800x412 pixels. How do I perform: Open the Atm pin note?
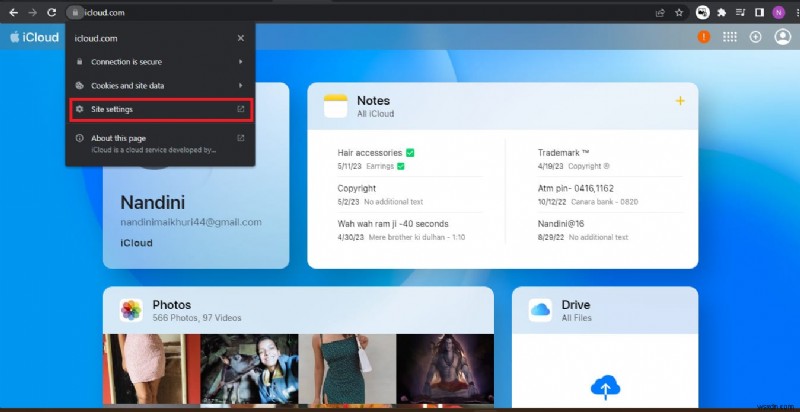610,194
